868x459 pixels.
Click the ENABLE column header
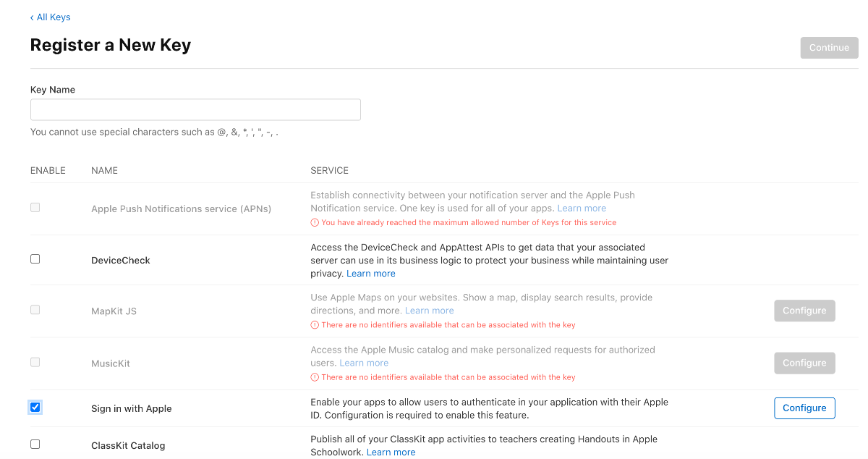(48, 171)
